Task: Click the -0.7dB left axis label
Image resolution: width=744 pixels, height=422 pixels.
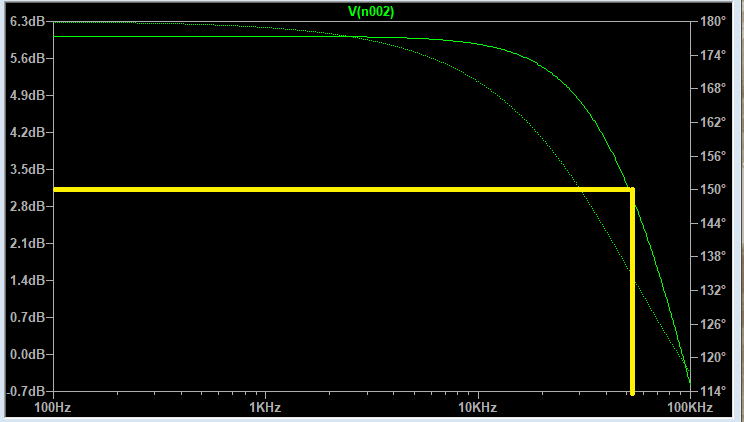Action: (x=26, y=391)
